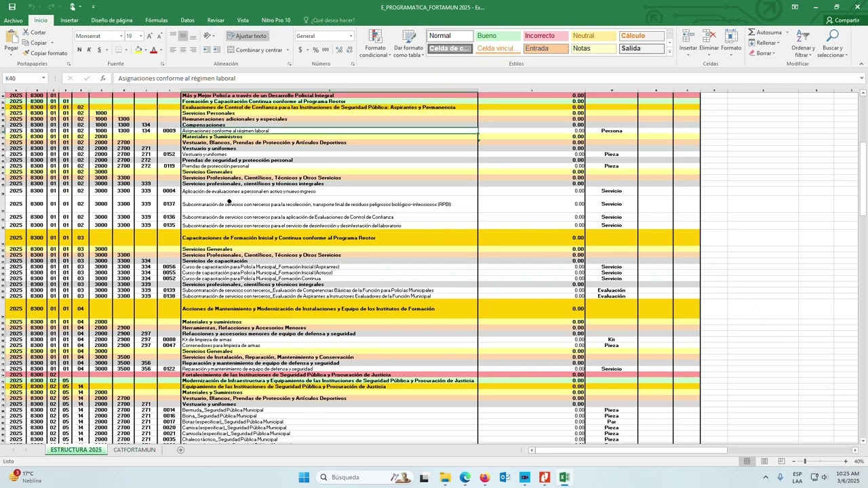This screenshot has height=488, width=868.
Task: Switch to the Page Layout view icon
Action: [764, 462]
